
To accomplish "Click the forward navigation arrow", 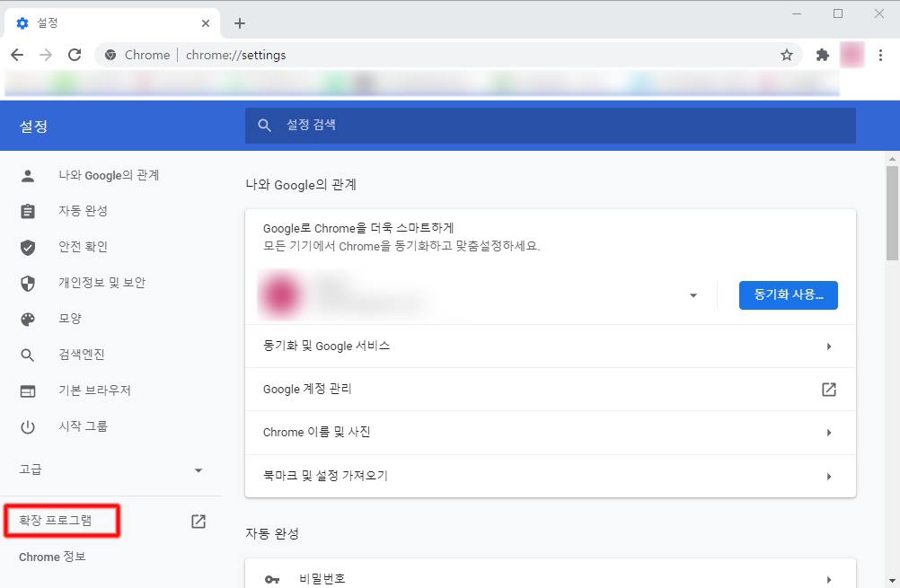I will [x=46, y=55].
